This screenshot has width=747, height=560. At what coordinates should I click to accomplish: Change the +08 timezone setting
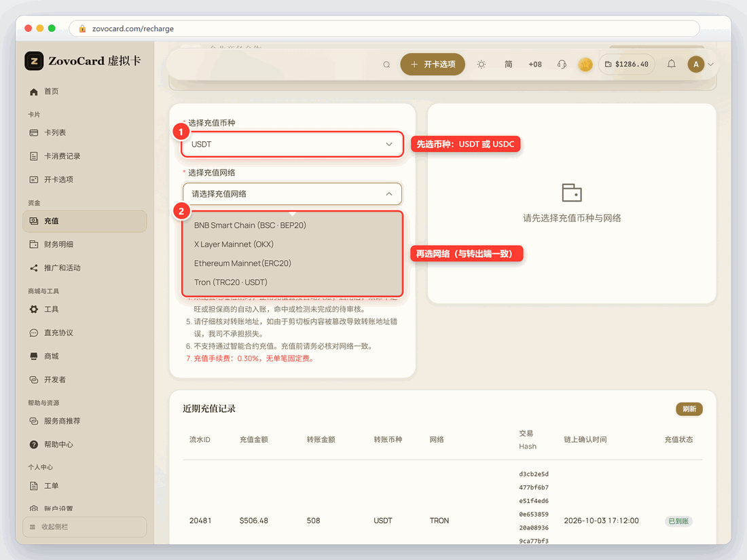(x=535, y=64)
